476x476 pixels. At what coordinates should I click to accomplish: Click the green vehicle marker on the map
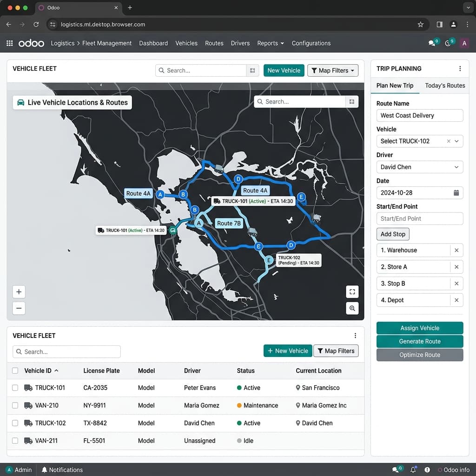(x=173, y=230)
